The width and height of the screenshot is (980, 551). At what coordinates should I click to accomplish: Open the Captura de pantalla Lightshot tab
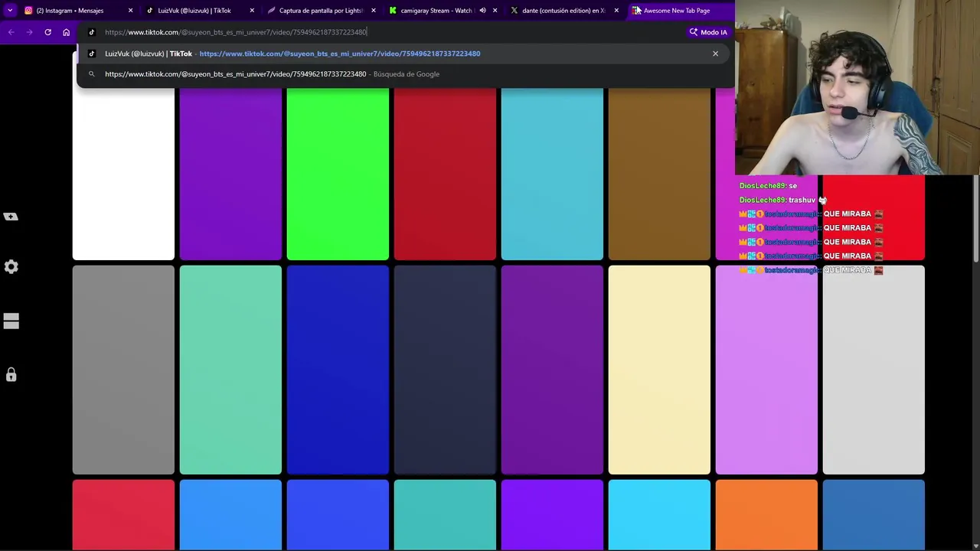[322, 11]
